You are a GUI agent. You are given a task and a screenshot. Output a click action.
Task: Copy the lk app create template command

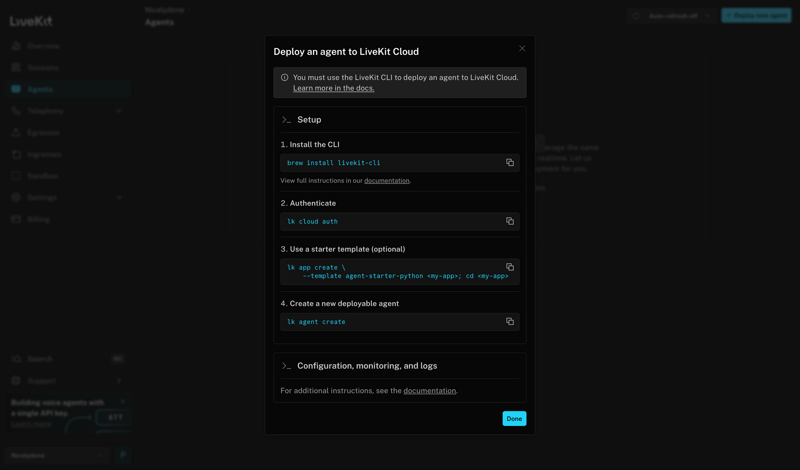(510, 267)
